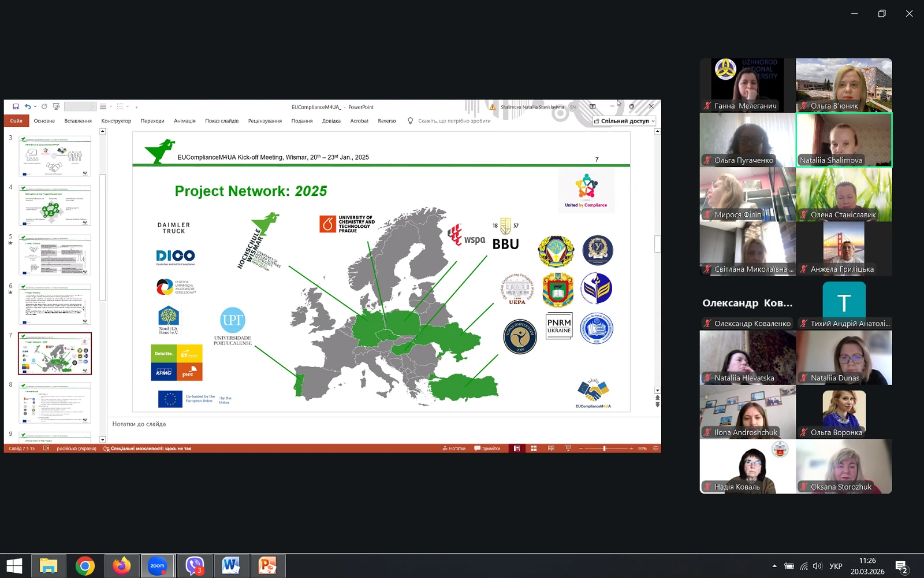
Task: Expand hidden system tray icons chevron
Action: (x=774, y=566)
